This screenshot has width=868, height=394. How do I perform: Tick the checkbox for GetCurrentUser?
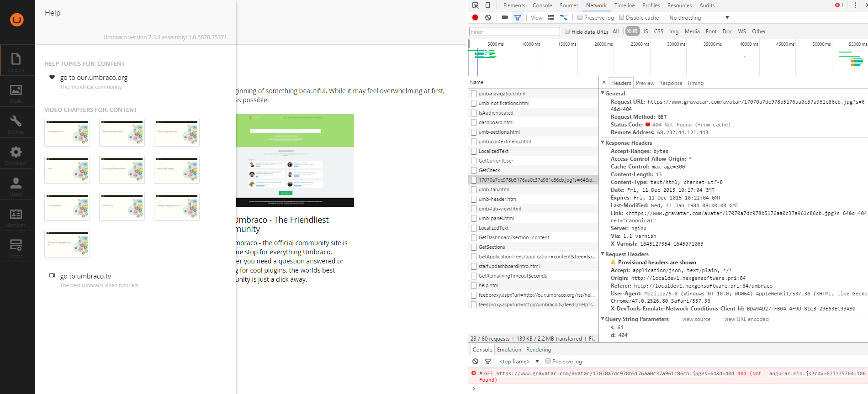point(474,161)
